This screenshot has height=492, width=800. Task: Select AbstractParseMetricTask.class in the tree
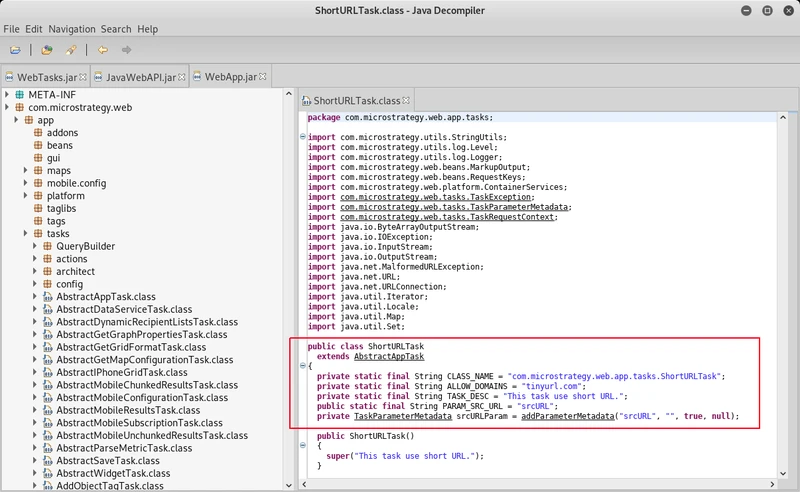124,448
